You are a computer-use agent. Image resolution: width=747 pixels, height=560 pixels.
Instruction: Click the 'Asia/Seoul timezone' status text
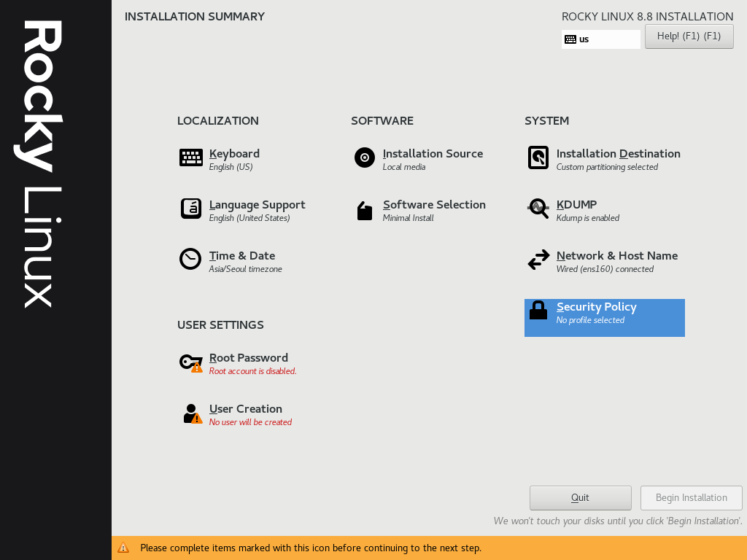245,269
